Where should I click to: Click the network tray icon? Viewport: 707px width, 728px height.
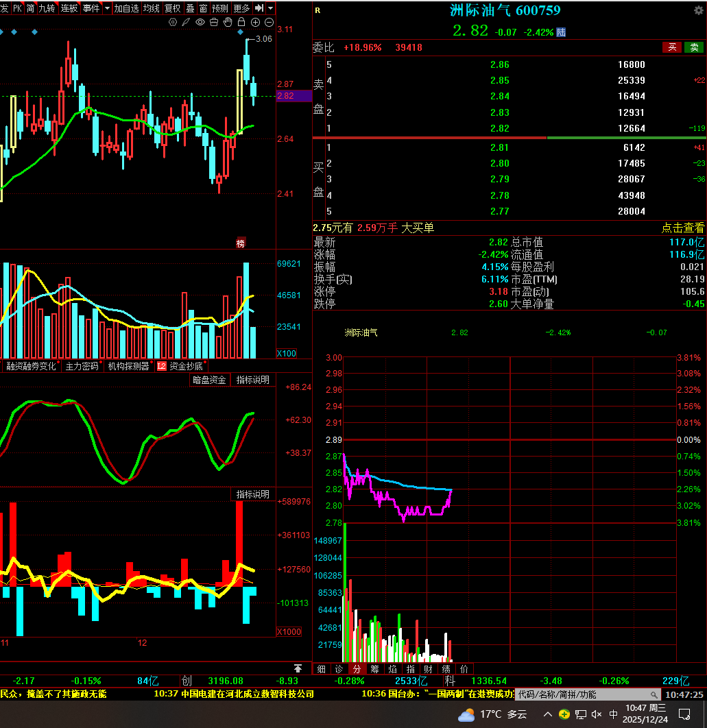coord(581,714)
